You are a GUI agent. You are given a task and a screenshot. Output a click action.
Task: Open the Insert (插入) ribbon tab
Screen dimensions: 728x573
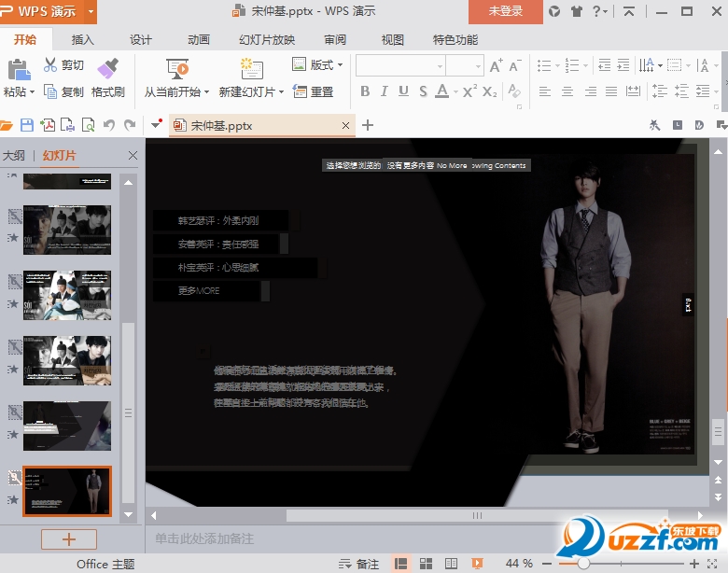click(82, 40)
